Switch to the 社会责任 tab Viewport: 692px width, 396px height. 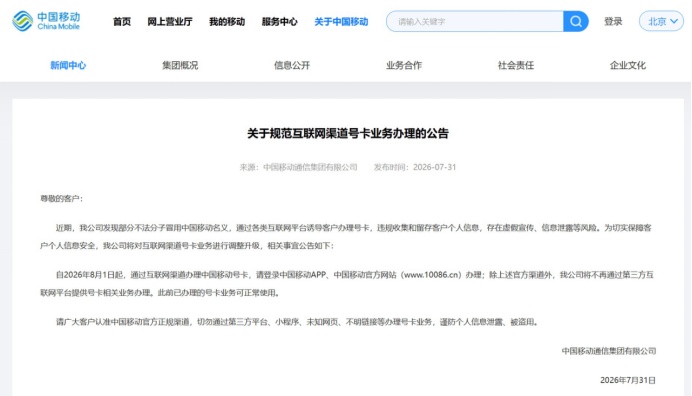click(516, 65)
